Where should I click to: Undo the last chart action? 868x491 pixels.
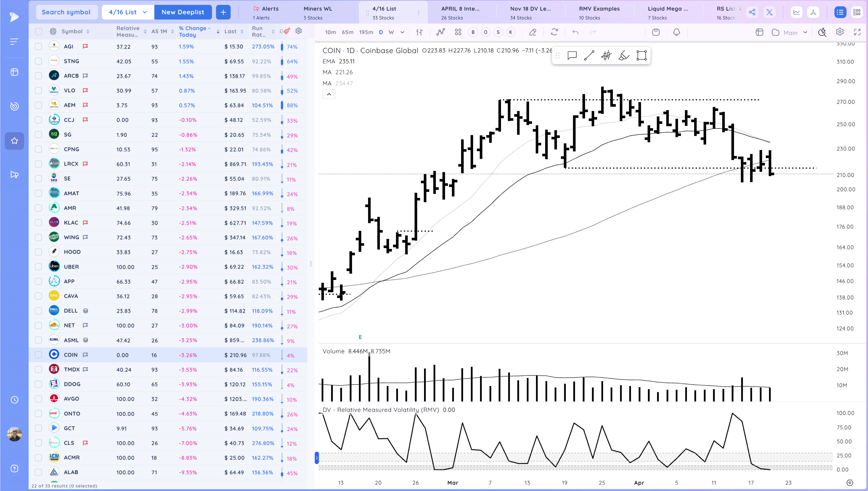point(575,32)
